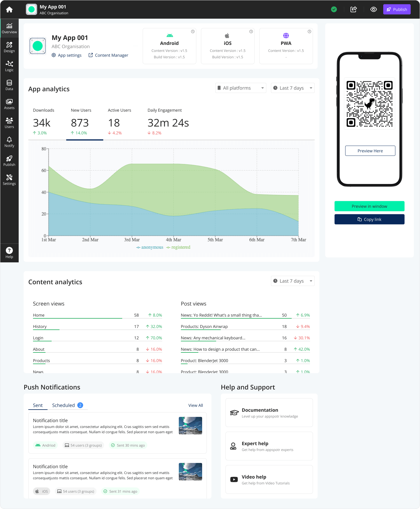Click the iOS platform chip on notification
Image resolution: width=420 pixels, height=509 pixels.
[42, 491]
